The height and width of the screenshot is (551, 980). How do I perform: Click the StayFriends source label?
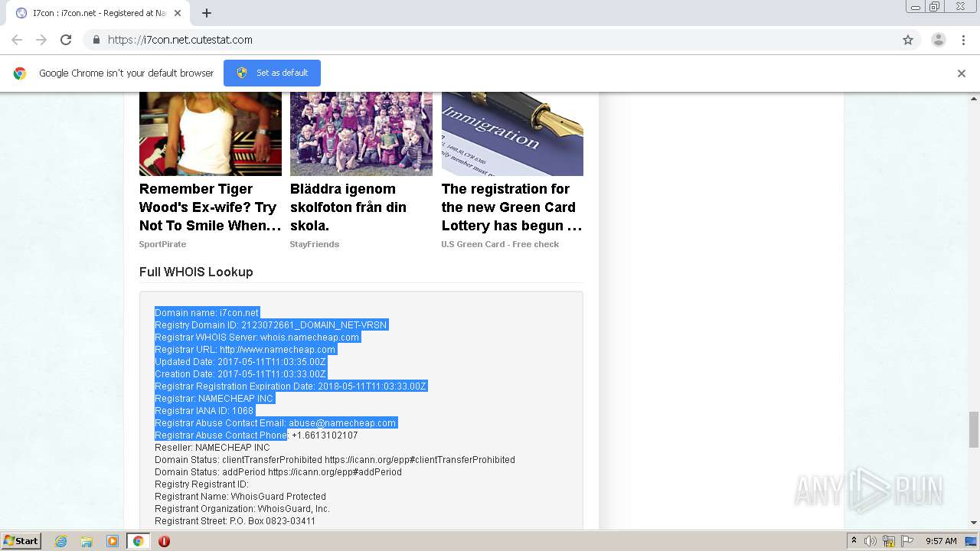click(x=315, y=244)
